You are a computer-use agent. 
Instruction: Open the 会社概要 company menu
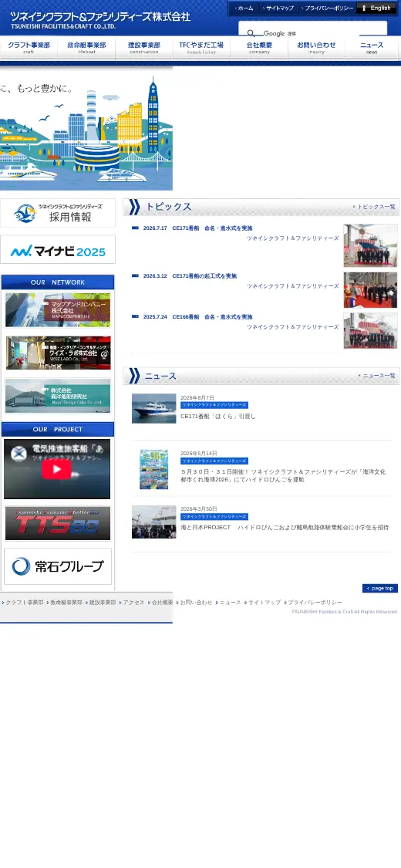tap(259, 48)
